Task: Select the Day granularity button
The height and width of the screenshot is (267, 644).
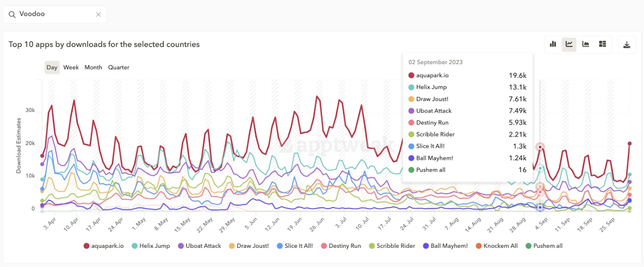Action: point(52,67)
